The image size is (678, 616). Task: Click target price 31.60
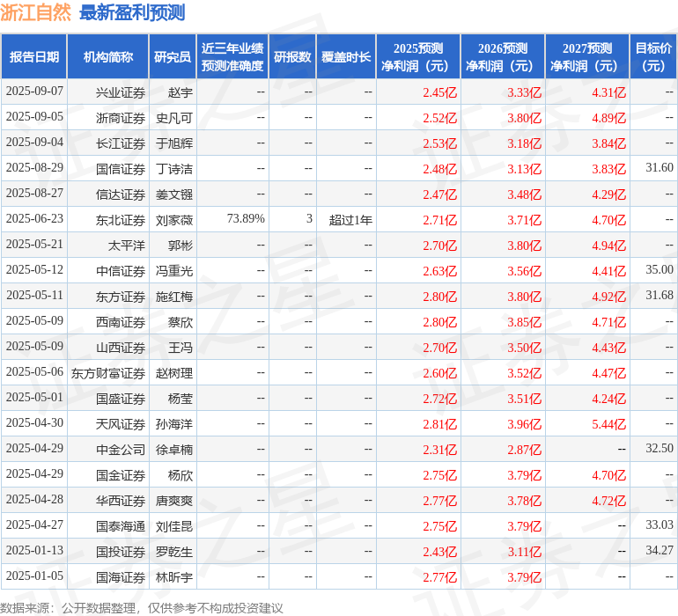660,167
